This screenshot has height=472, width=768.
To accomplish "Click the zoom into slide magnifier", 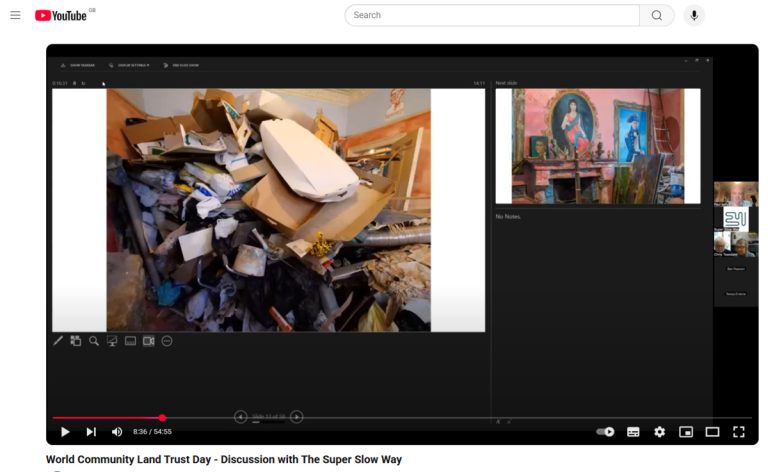I will pyautogui.click(x=94, y=341).
